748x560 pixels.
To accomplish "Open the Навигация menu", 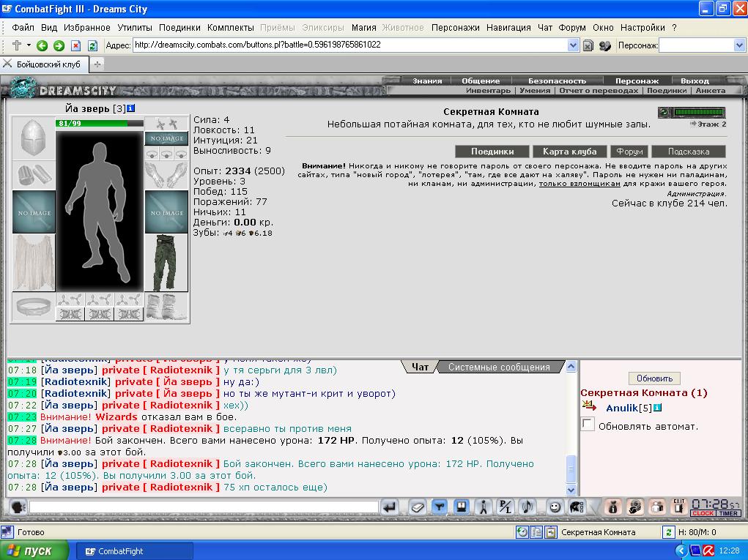I will point(508,28).
